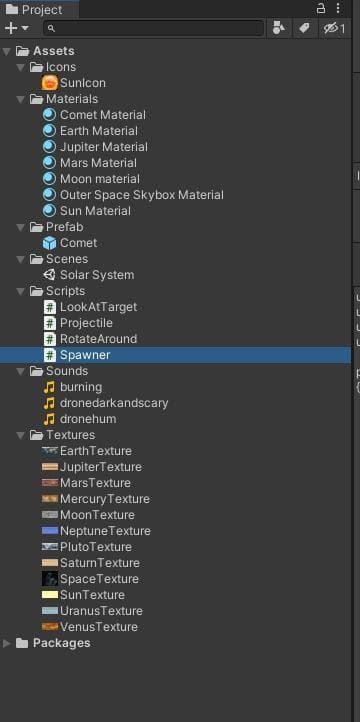Select the PlutoTexture asset name
The image size is (360, 722).
pyautogui.click(x=96, y=547)
